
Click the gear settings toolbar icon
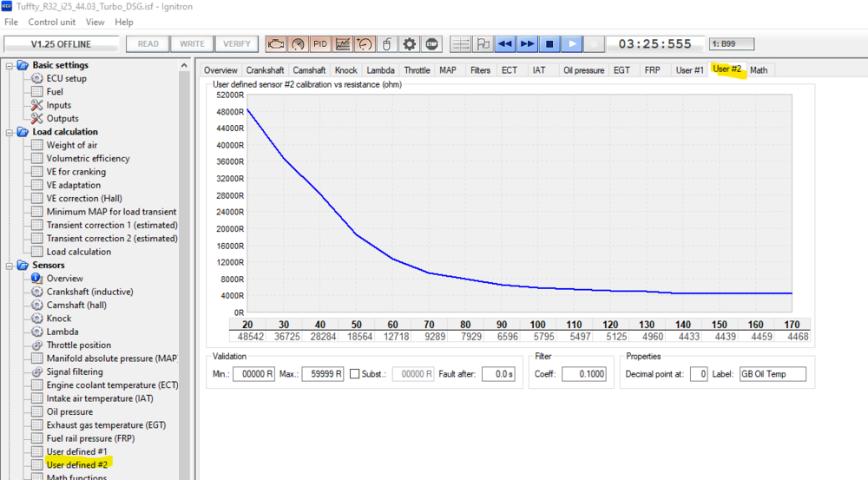point(410,43)
